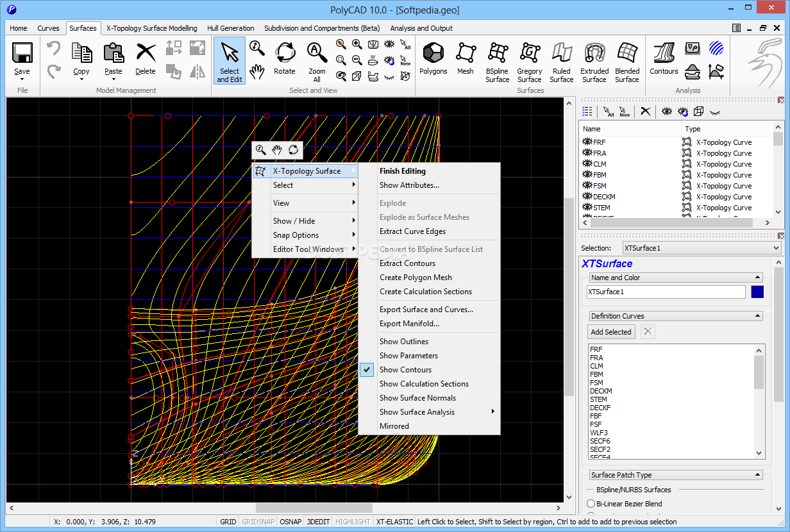Hide the CLM curve via eye icon
Viewport: 790px width, 532px height.
(x=587, y=164)
